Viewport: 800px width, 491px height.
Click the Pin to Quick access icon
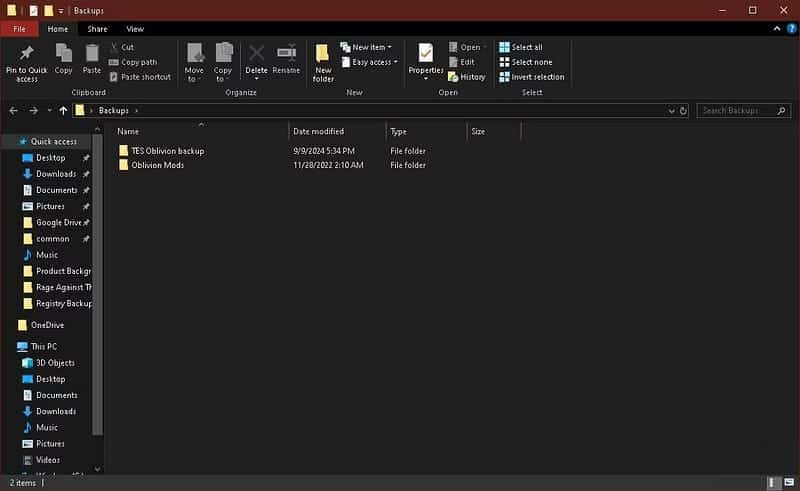[26, 54]
